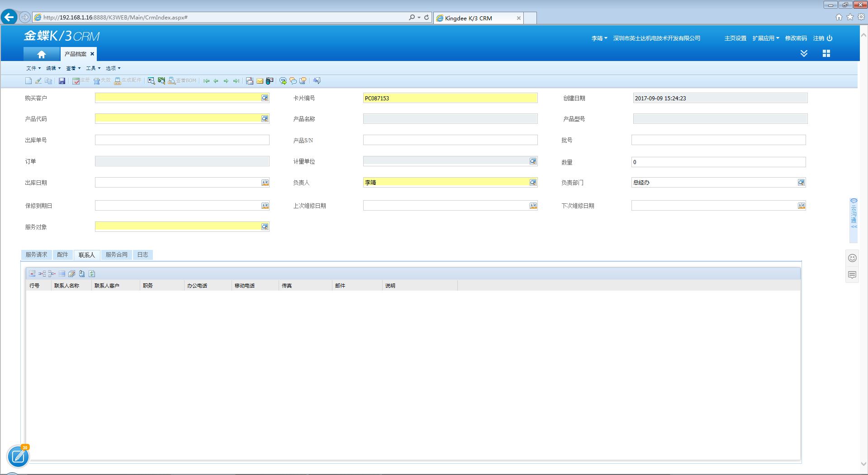Go to last record arrow icon
The height and width of the screenshot is (475, 868).
(236, 81)
